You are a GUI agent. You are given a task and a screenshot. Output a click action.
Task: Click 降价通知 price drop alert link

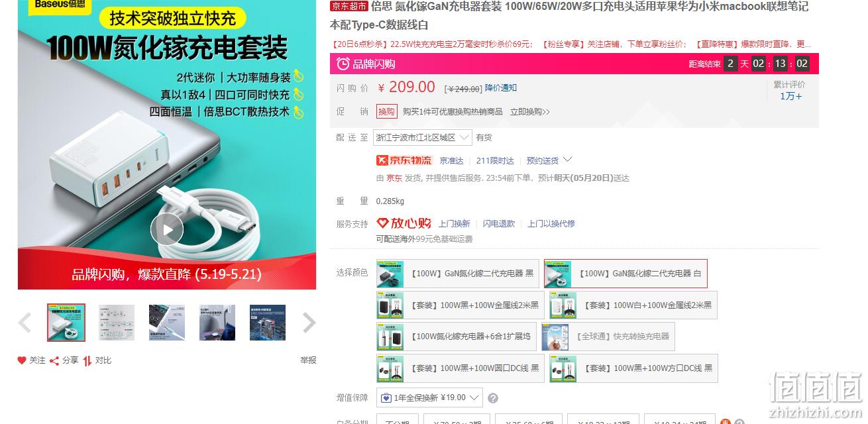pyautogui.click(x=501, y=88)
